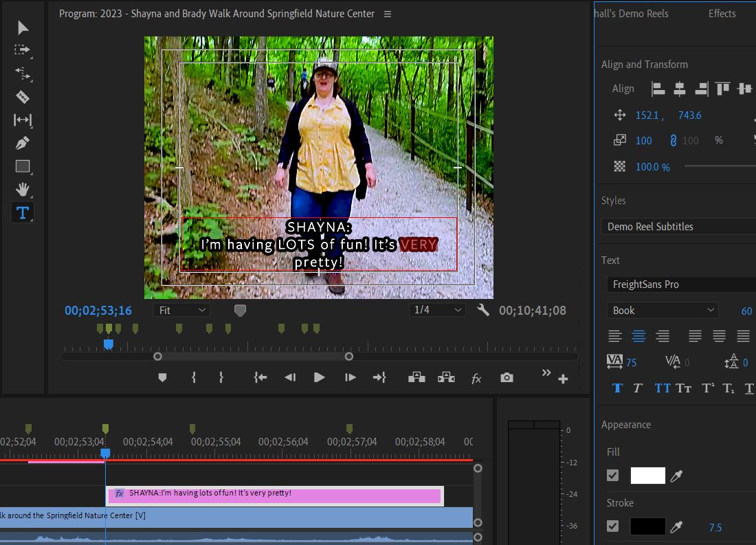Toggle Small Caps text style
This screenshot has width=756, height=545.
click(x=683, y=388)
